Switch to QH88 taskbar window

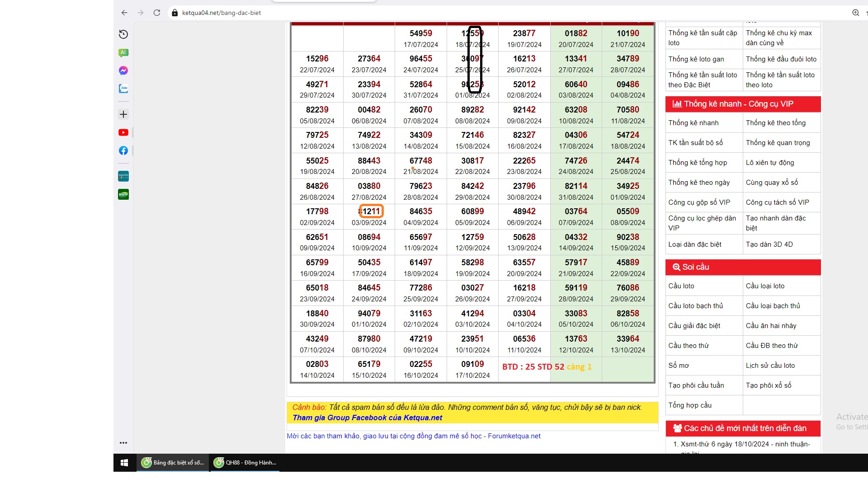pyautogui.click(x=245, y=463)
